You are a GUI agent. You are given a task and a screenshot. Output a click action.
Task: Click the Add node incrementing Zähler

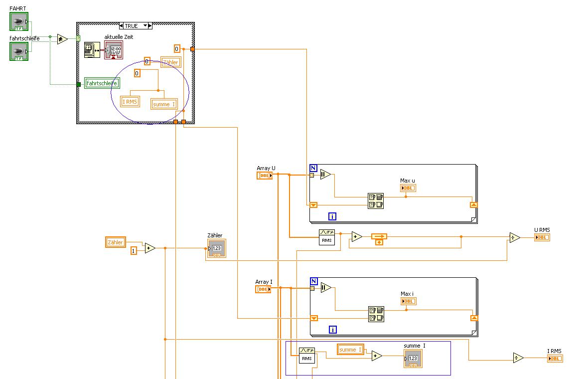[x=150, y=248]
